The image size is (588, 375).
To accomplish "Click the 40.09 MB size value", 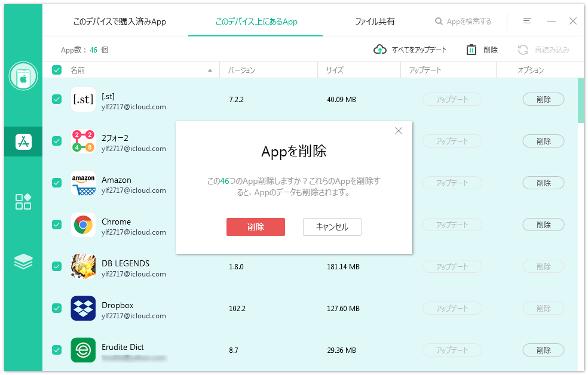I will click(x=341, y=100).
